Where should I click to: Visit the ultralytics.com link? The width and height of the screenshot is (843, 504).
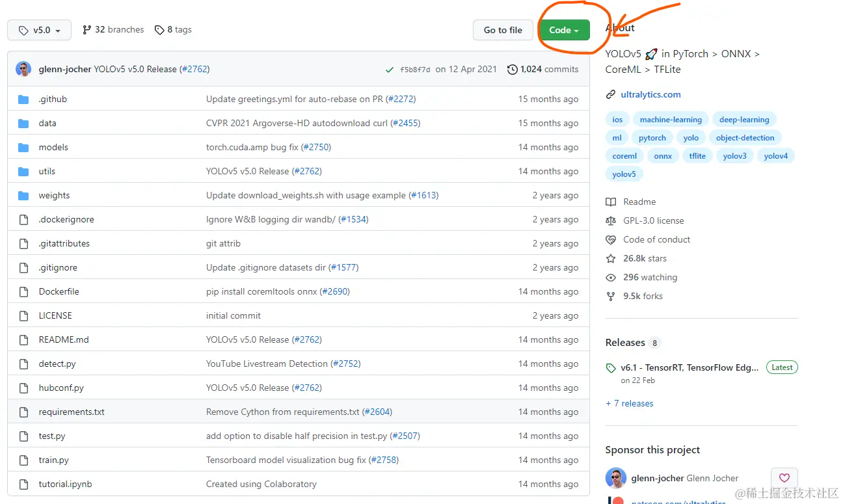coord(650,95)
